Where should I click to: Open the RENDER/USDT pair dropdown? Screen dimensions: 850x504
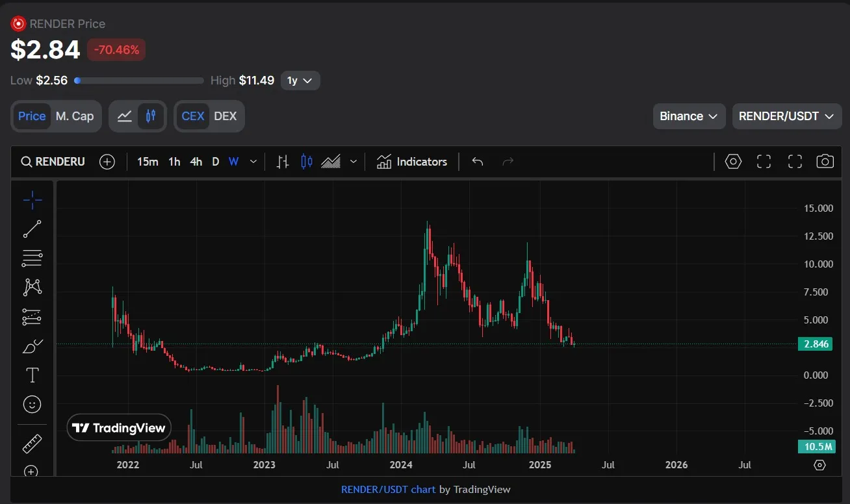click(x=786, y=116)
